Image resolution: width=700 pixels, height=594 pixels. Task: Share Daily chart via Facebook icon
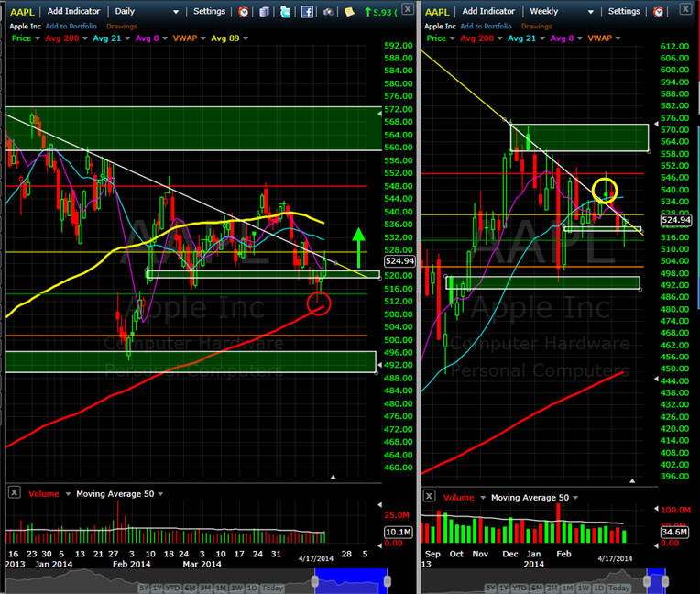(307, 12)
